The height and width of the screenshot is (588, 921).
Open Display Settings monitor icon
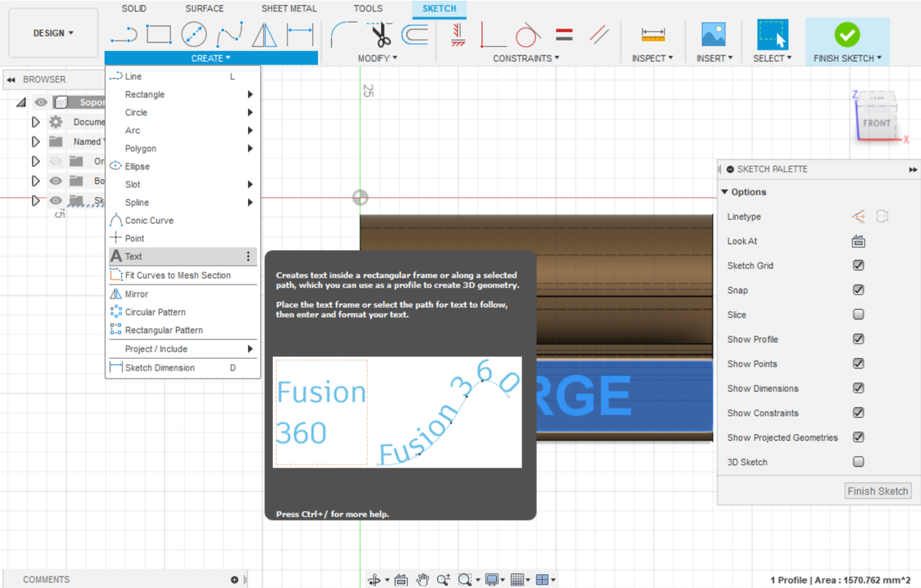492,579
